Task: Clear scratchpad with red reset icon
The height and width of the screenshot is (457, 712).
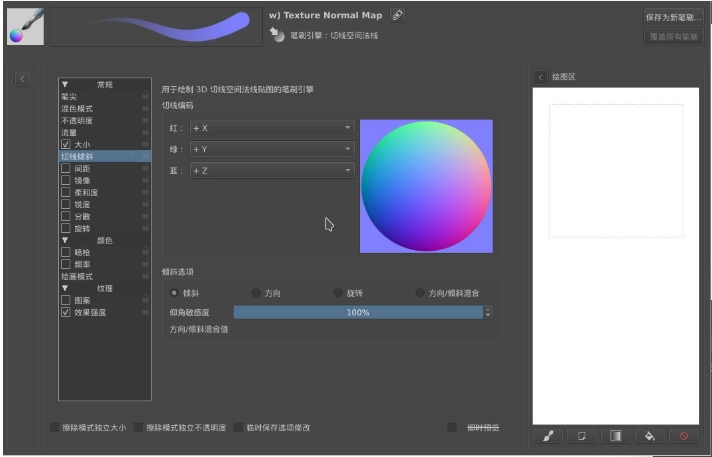Action: (x=684, y=436)
